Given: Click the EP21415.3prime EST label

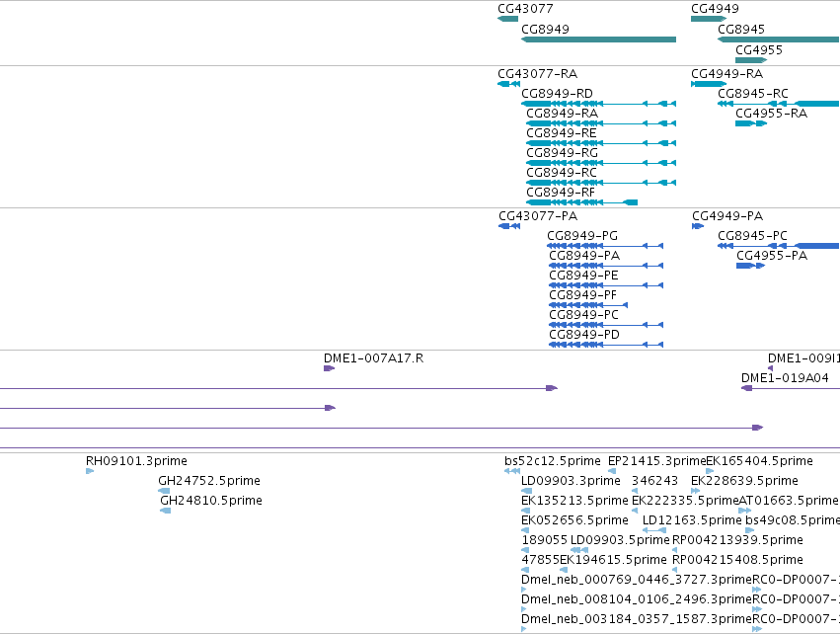Looking at the screenshot, I should [x=656, y=461].
